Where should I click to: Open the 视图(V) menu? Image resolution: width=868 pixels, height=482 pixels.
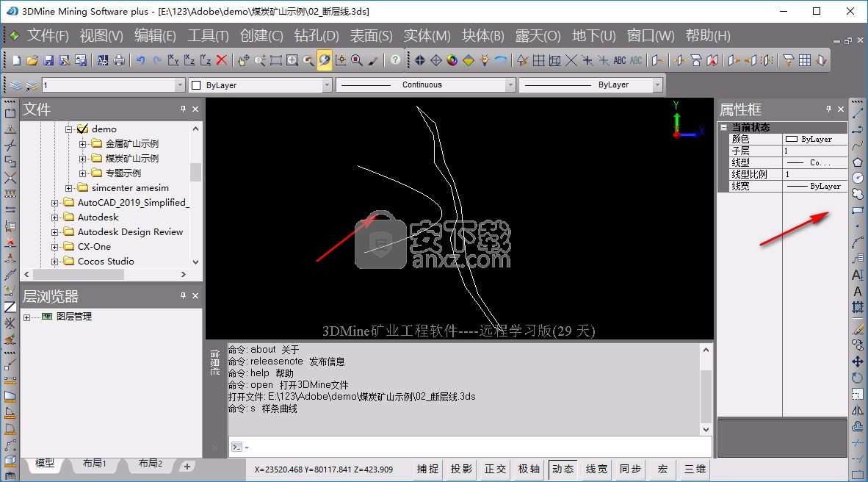101,36
